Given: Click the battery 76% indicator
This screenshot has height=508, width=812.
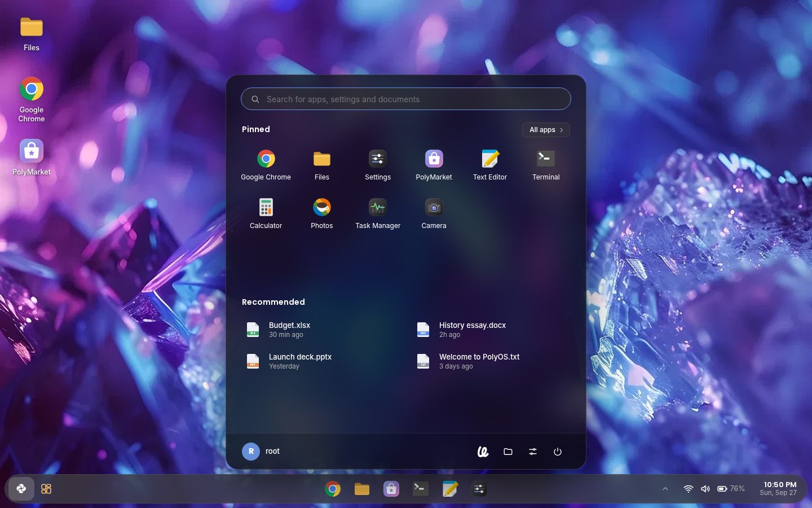Looking at the screenshot, I should click(x=731, y=489).
